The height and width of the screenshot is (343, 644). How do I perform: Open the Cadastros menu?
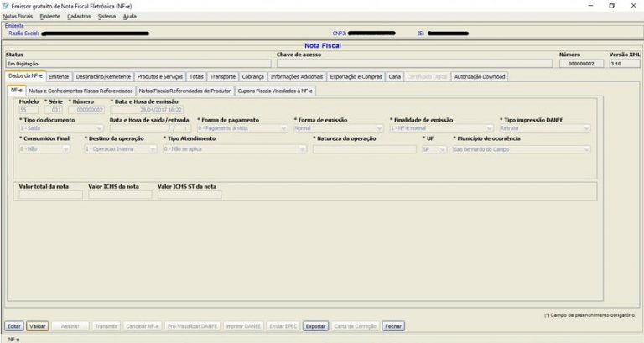pyautogui.click(x=79, y=17)
